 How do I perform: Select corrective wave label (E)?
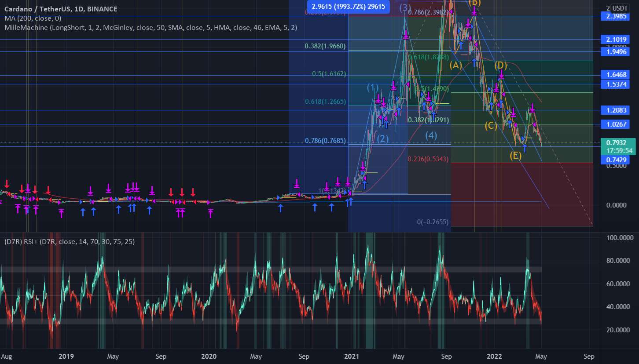point(516,155)
